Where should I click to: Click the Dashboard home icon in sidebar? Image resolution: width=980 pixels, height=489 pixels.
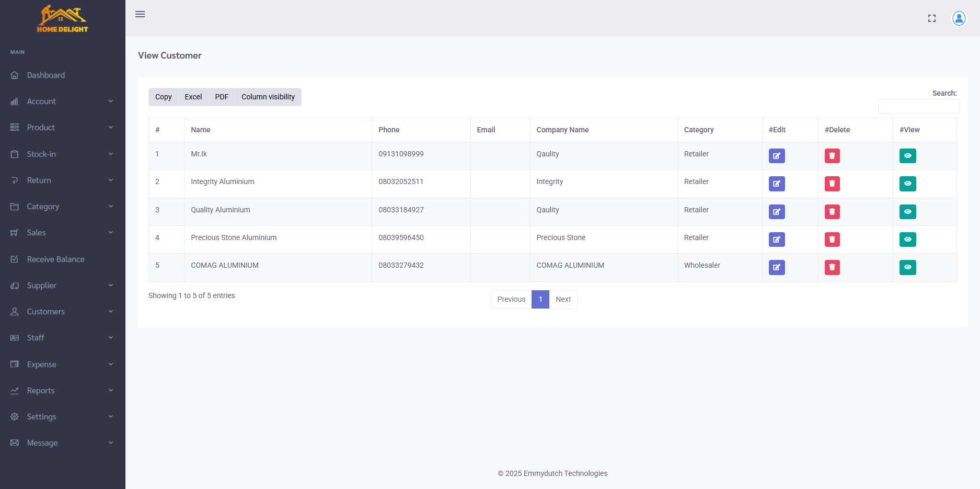[x=15, y=75]
